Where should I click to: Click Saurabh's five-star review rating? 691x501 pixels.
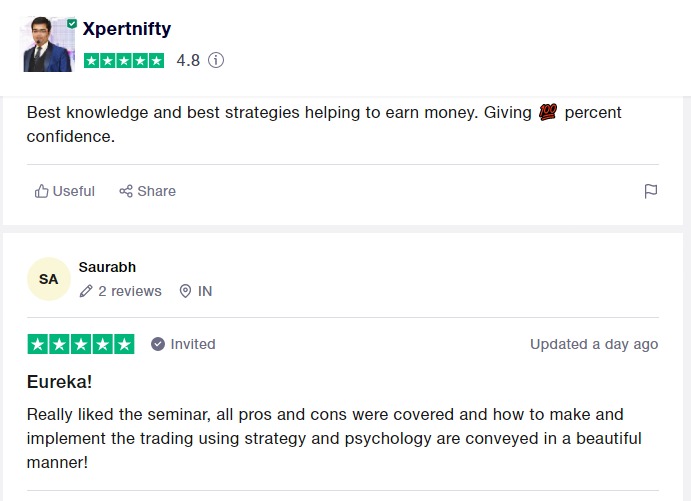pos(81,344)
